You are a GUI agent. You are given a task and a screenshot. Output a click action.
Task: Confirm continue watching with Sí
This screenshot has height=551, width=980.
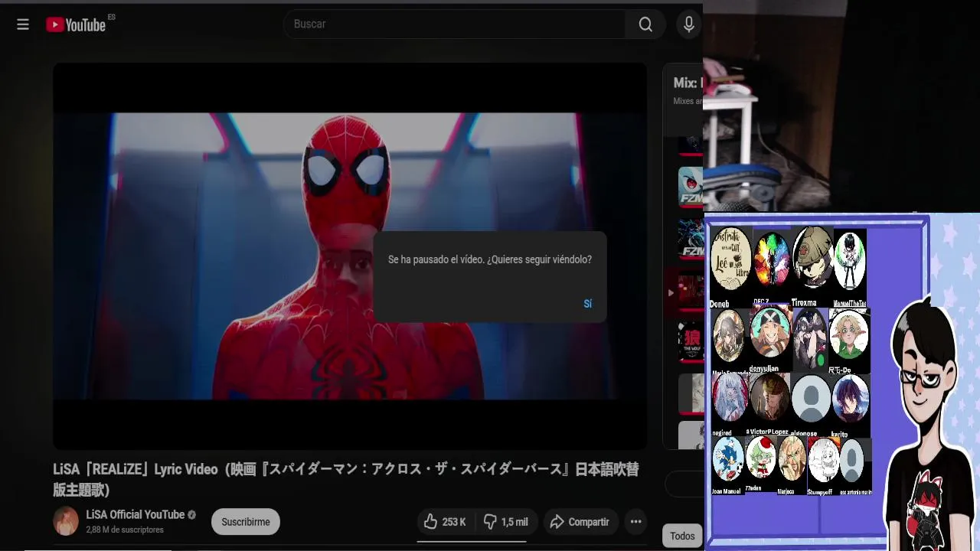coord(587,304)
